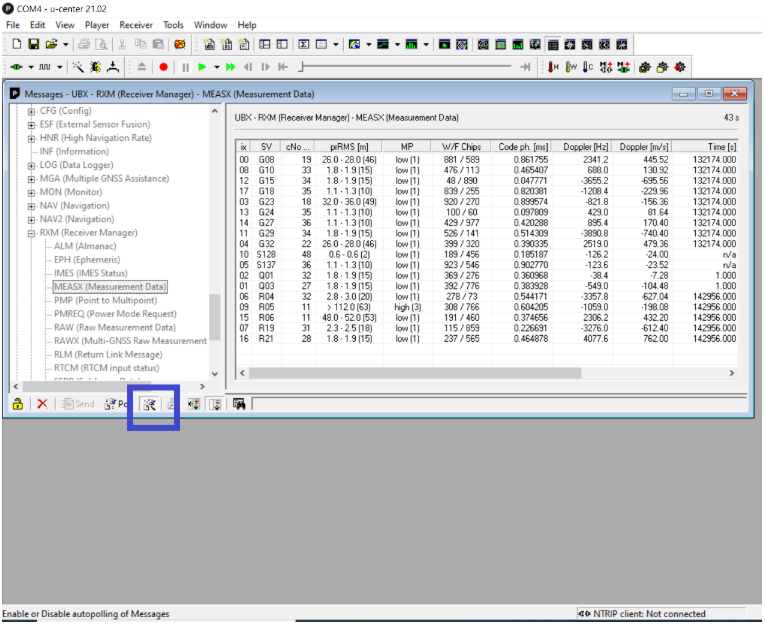The height and width of the screenshot is (624, 765).
Task: Open the Edit menu
Action: pyautogui.click(x=37, y=25)
